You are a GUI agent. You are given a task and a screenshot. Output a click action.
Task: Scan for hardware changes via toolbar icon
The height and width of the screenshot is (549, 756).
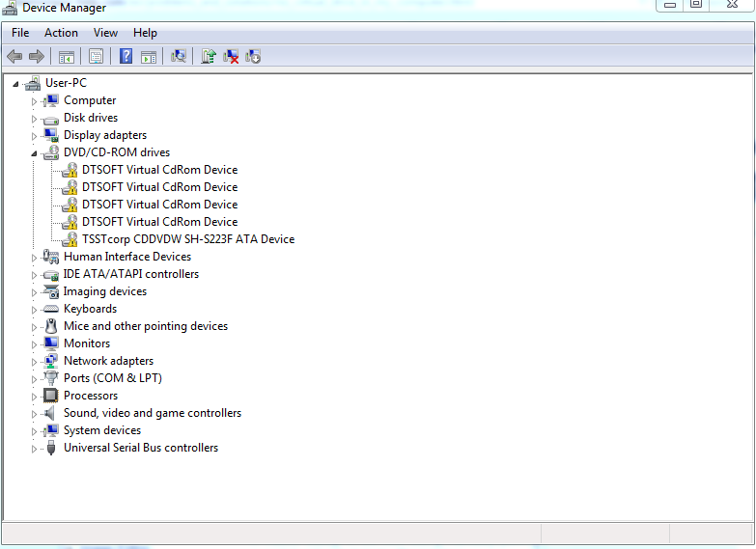[x=179, y=56]
